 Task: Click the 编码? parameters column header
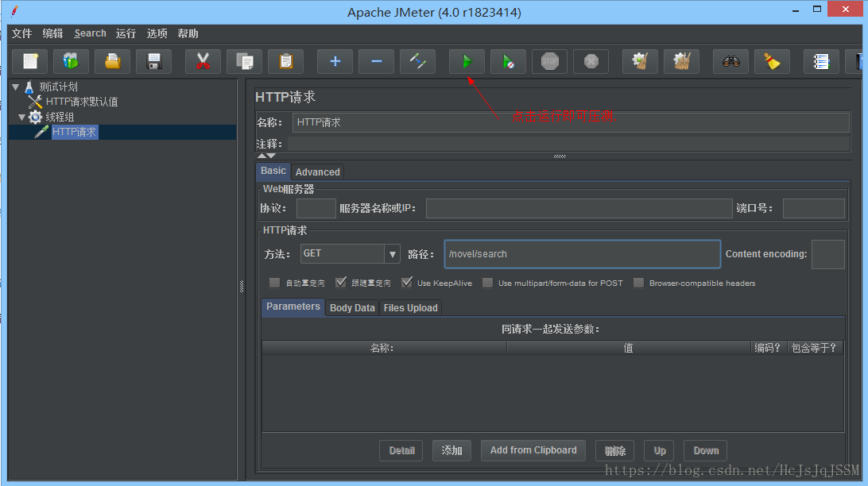(x=769, y=348)
